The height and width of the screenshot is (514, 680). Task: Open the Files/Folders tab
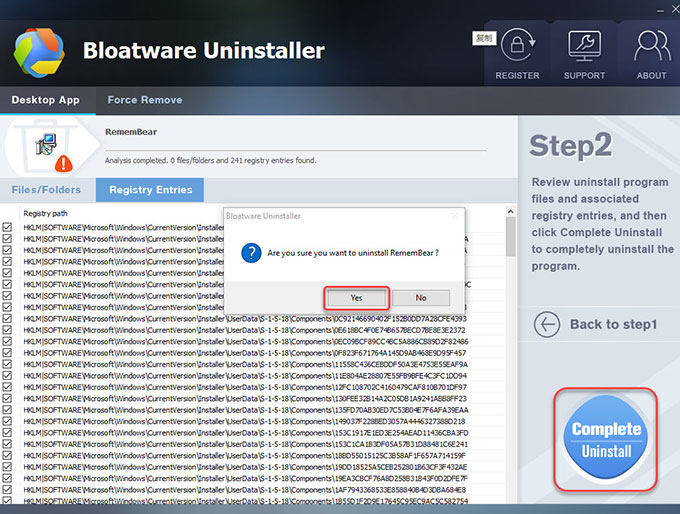point(46,190)
